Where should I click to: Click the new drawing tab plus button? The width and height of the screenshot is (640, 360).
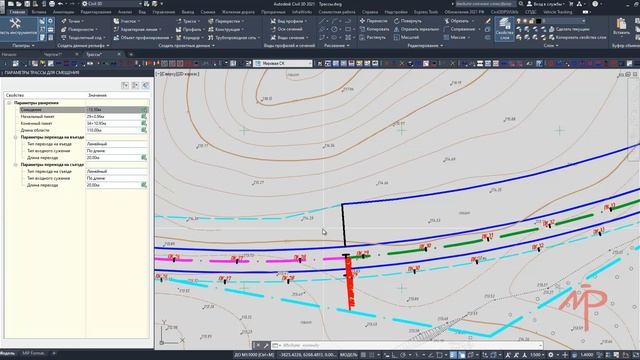[131, 54]
